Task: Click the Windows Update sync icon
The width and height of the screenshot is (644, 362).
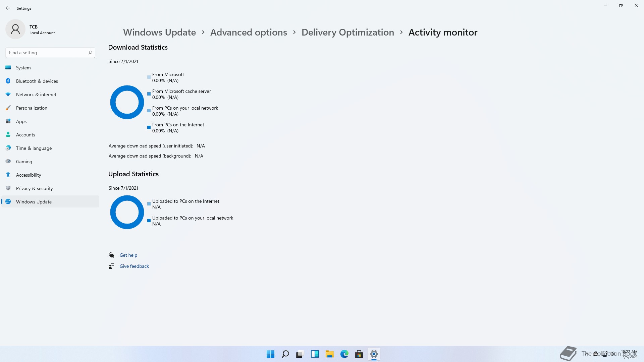Action: click(8, 201)
